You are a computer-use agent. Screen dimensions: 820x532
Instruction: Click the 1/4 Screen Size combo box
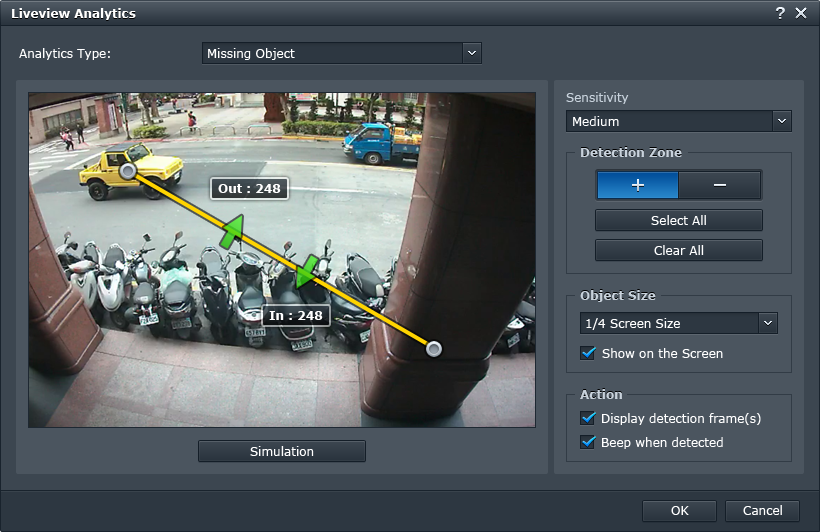pos(678,323)
